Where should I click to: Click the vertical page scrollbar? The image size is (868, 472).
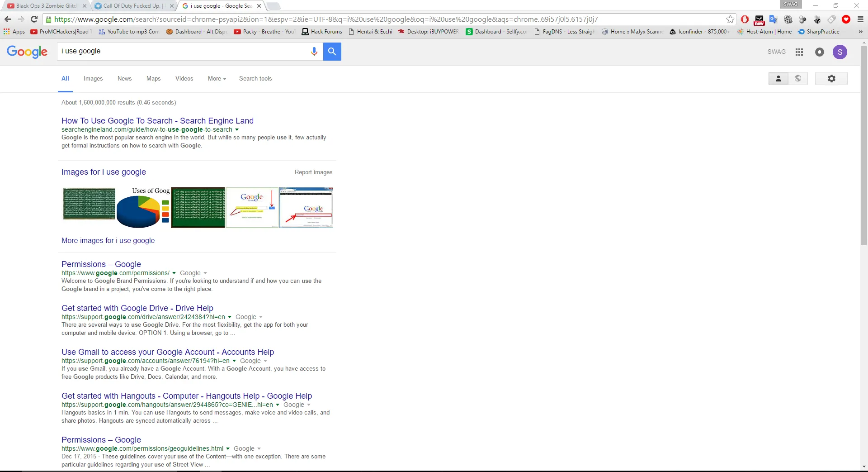pyautogui.click(x=864, y=145)
